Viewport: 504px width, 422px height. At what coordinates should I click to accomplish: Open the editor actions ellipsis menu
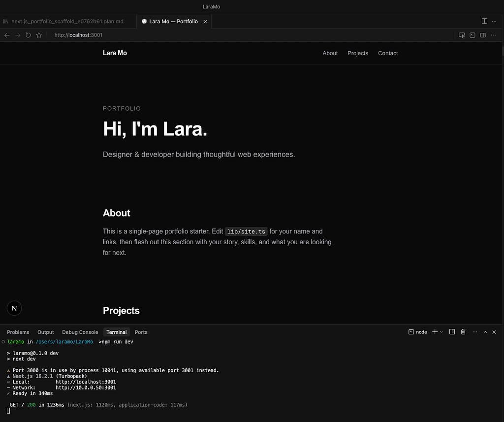494,21
